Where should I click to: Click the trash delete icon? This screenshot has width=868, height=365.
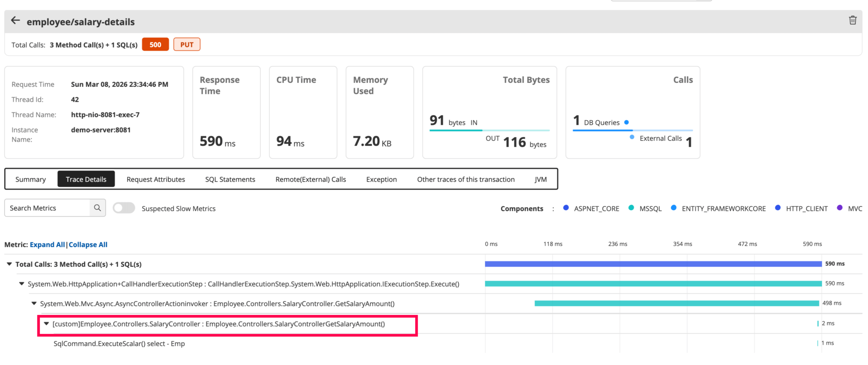(853, 20)
